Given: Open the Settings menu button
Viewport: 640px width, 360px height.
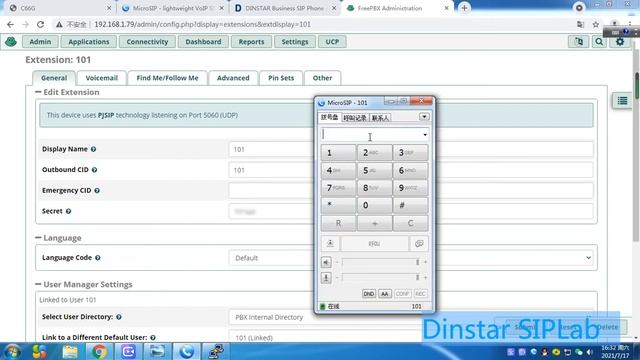Looking at the screenshot, I should [295, 42].
